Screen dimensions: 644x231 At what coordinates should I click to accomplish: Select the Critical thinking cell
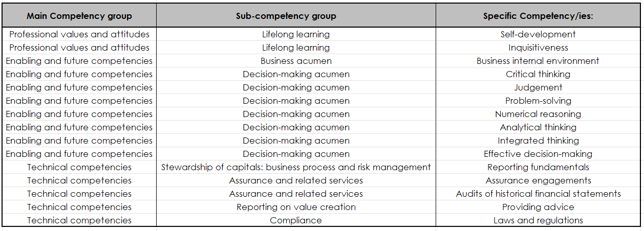tap(538, 74)
